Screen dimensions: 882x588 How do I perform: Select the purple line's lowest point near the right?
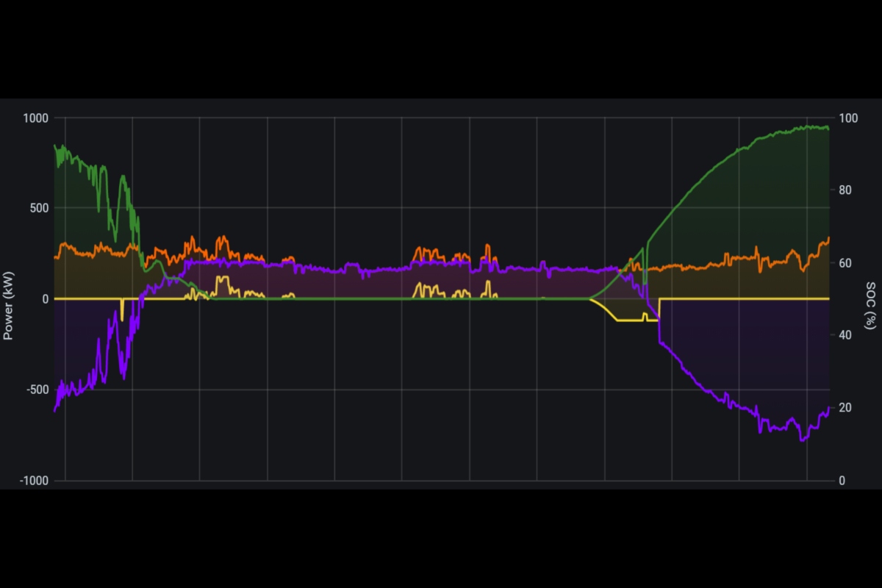click(x=803, y=440)
